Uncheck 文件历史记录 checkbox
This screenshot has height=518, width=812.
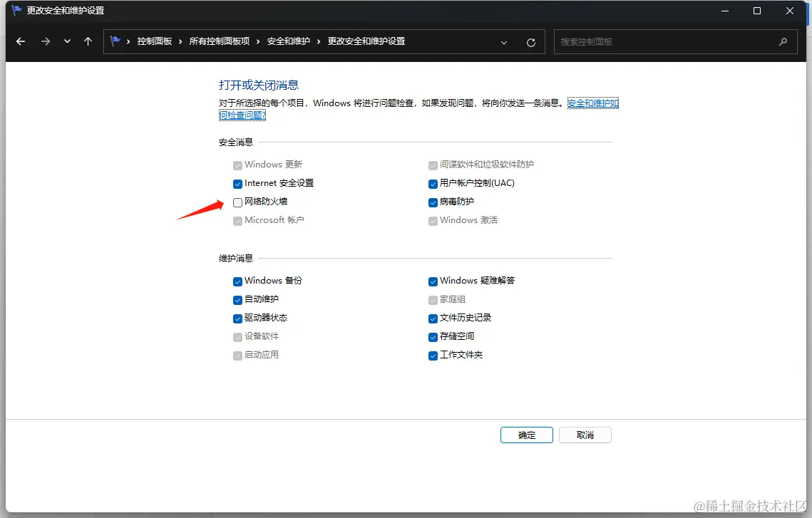click(433, 318)
